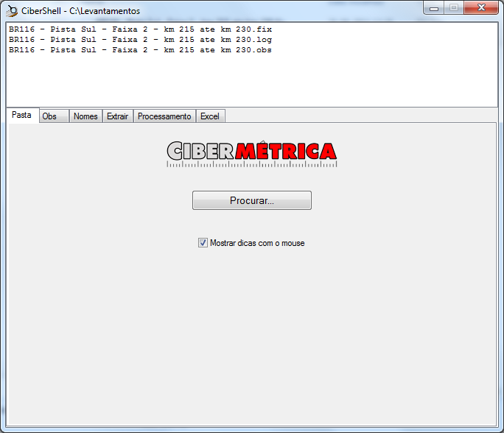Image resolution: width=504 pixels, height=433 pixels.
Task: Click the Procurar... button
Action: 252,200
